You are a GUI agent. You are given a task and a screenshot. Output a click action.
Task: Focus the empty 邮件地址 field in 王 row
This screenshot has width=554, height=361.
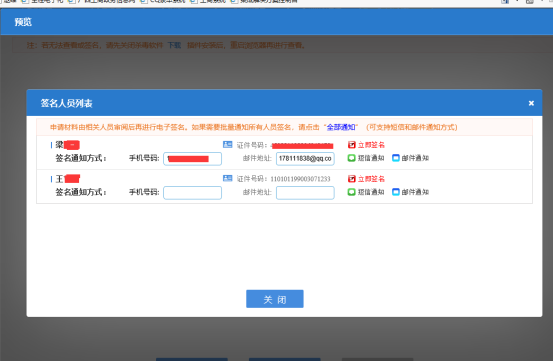[x=305, y=193]
